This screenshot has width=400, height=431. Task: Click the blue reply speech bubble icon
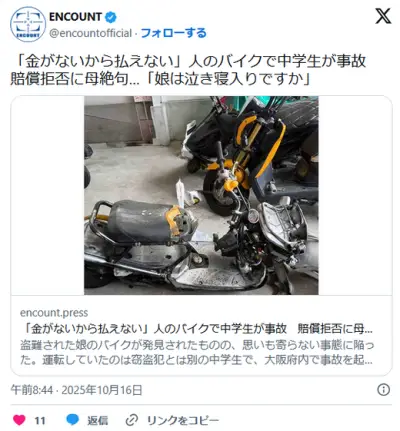(72, 420)
